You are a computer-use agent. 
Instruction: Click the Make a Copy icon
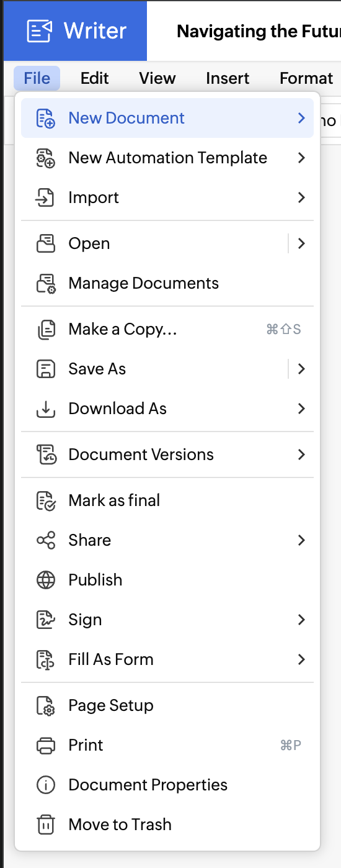tap(46, 329)
